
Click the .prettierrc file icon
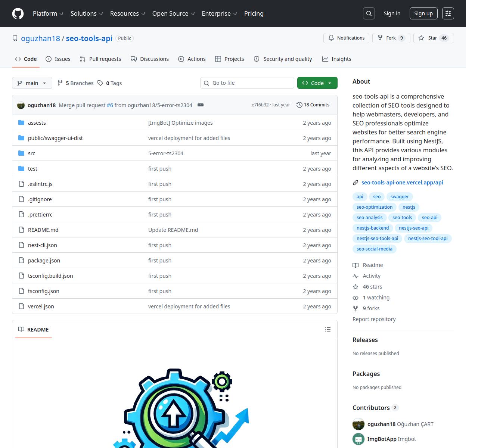21,214
